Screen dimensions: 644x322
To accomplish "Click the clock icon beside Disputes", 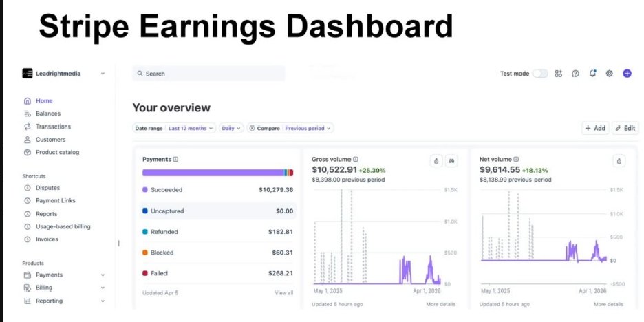I will [28, 188].
